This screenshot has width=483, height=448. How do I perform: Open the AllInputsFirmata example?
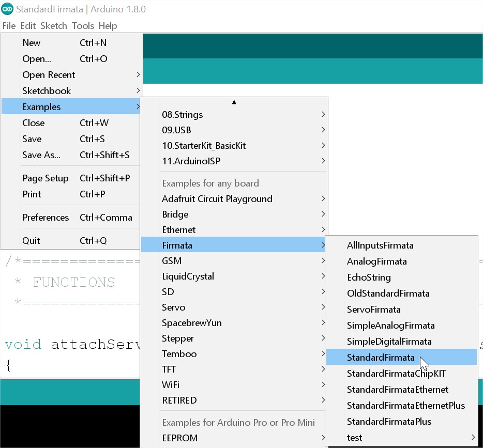pyautogui.click(x=402, y=245)
